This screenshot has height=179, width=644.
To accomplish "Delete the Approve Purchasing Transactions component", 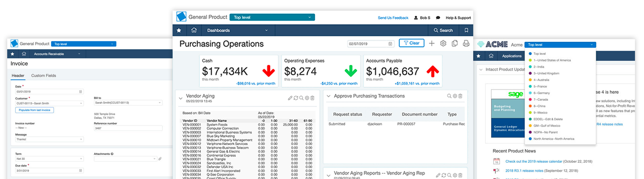I will pyautogui.click(x=460, y=96).
